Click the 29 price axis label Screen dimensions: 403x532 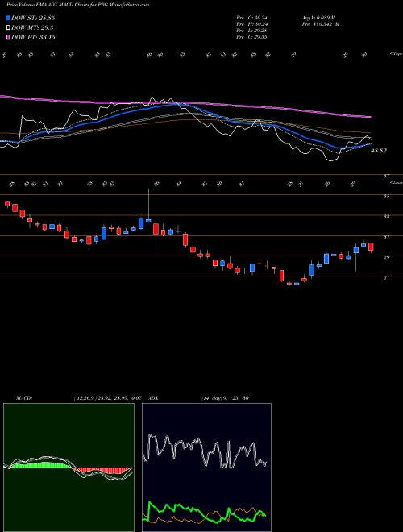pos(386,257)
